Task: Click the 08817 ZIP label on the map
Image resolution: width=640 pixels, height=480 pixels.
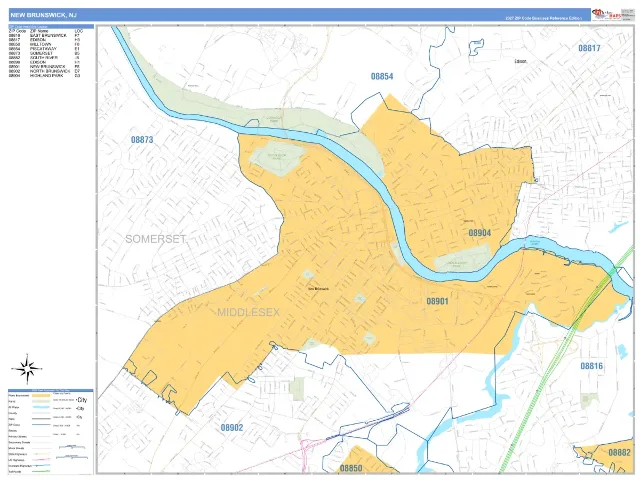Action: point(589,48)
